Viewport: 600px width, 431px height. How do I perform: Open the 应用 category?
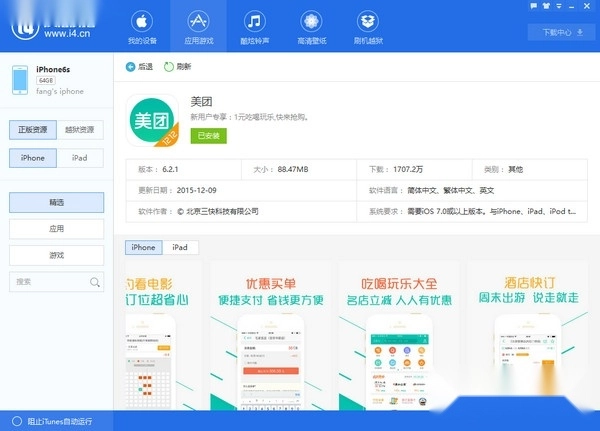click(x=57, y=229)
